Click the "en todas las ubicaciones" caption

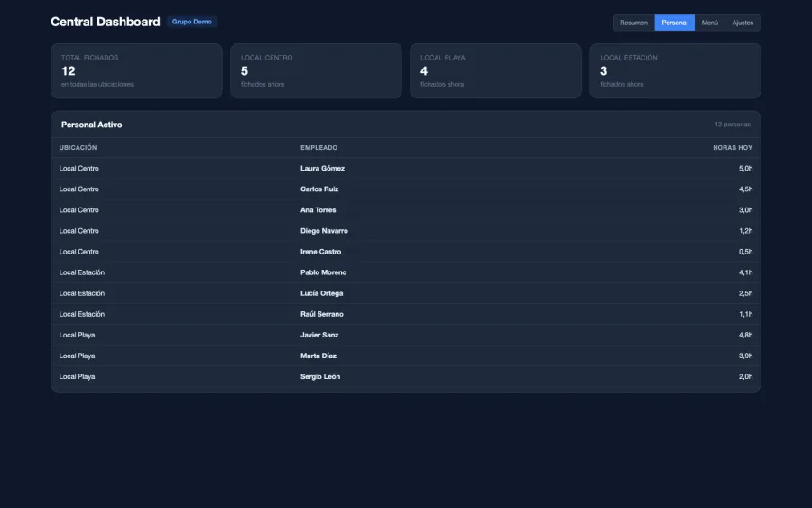tap(97, 84)
